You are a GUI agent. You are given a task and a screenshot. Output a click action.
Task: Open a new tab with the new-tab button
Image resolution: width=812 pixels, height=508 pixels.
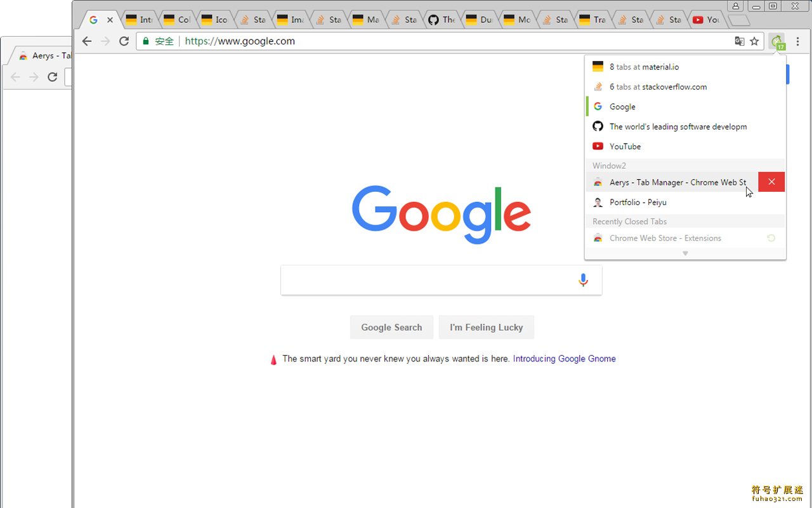739,20
